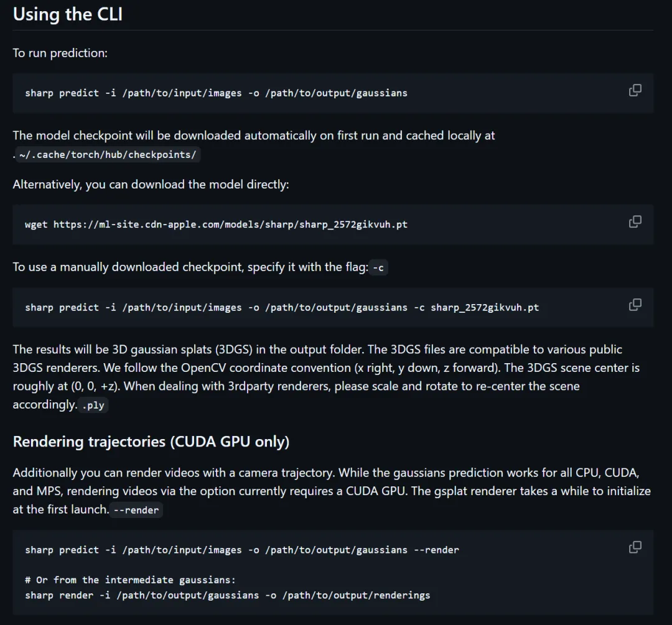This screenshot has width=672, height=625.
Task: Copy the sharp predict command with -c flag
Action: 635,305
